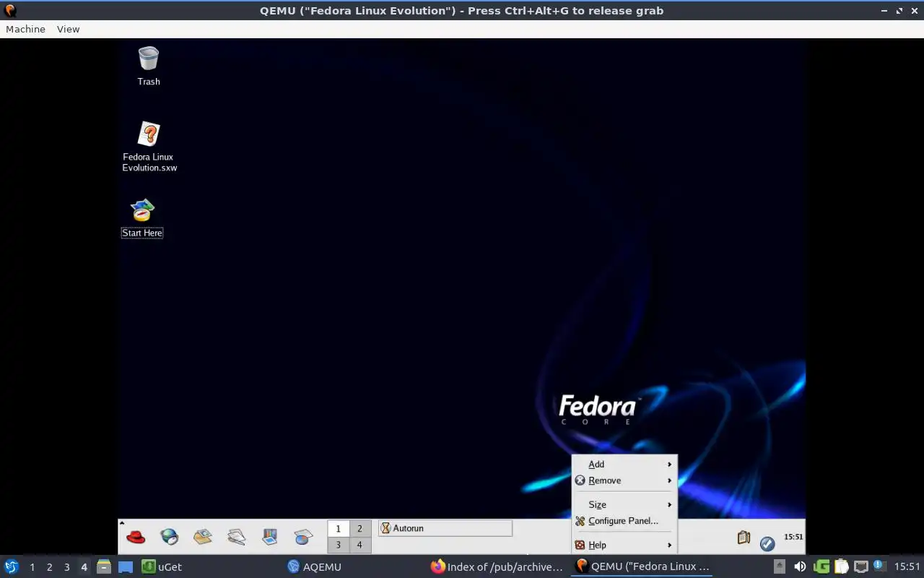Click the blue notification alert tray icon
Viewport: 924px width, 578px height.
point(879,566)
